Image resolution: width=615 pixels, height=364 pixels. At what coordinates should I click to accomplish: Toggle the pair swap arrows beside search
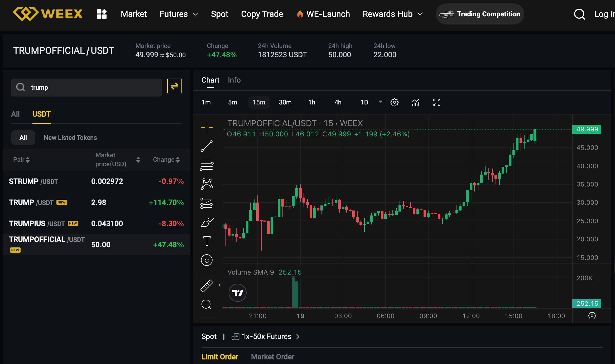tap(174, 86)
